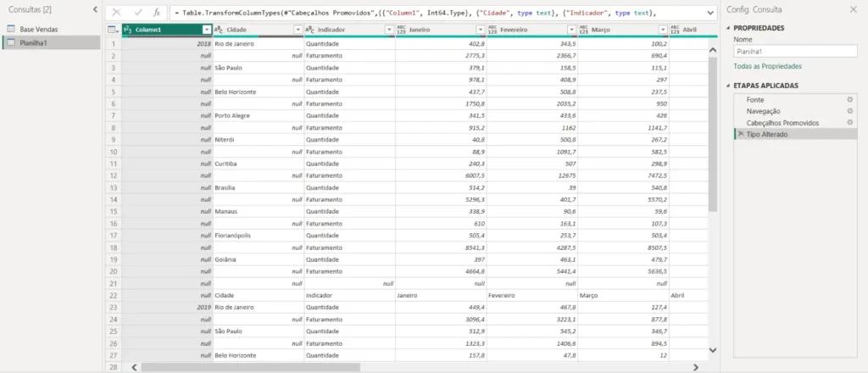The image size is (868, 373).
Task: Click the Março data type icon
Action: [x=584, y=30]
